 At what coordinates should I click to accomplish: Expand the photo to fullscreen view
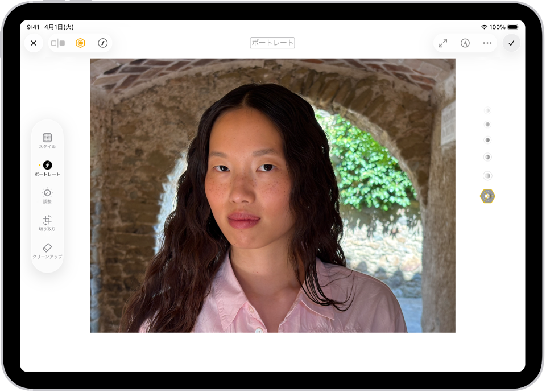[443, 43]
